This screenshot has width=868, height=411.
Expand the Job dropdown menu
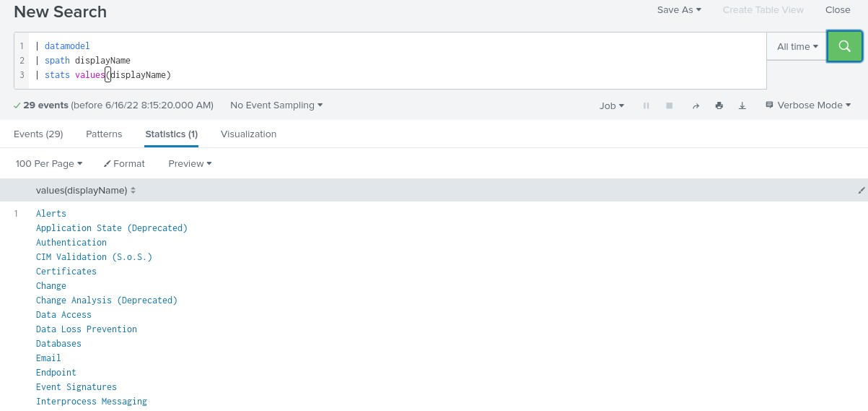pos(612,105)
